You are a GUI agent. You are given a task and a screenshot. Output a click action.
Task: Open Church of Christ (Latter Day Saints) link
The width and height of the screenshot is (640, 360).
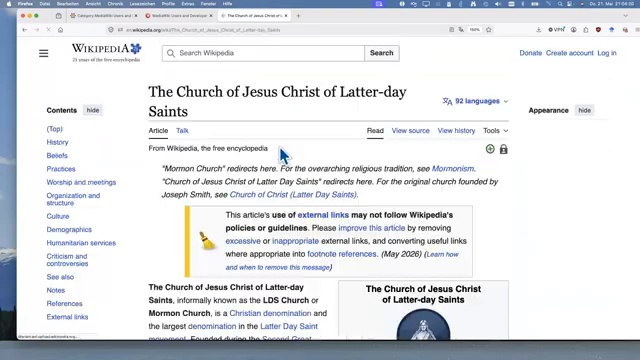293,195
